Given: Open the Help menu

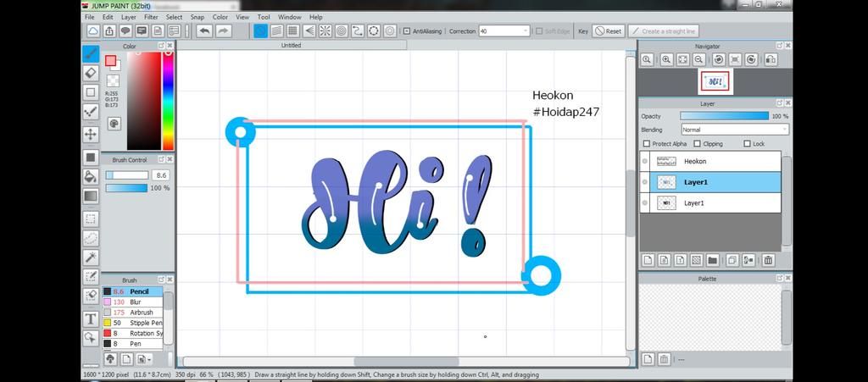Looking at the screenshot, I should [x=315, y=17].
